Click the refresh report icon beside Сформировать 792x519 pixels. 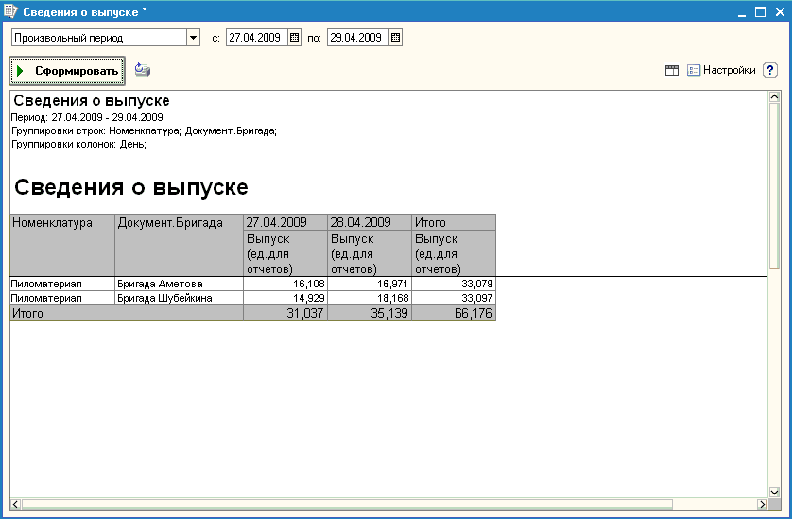(x=142, y=70)
